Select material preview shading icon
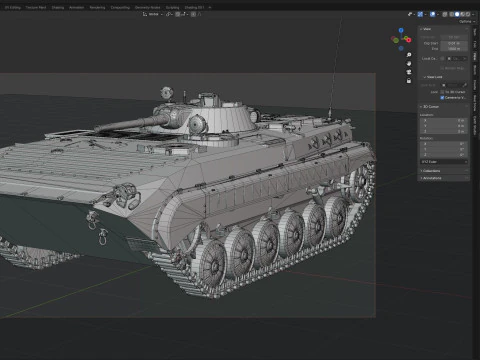Screen dimensions: 480x360 463,14
